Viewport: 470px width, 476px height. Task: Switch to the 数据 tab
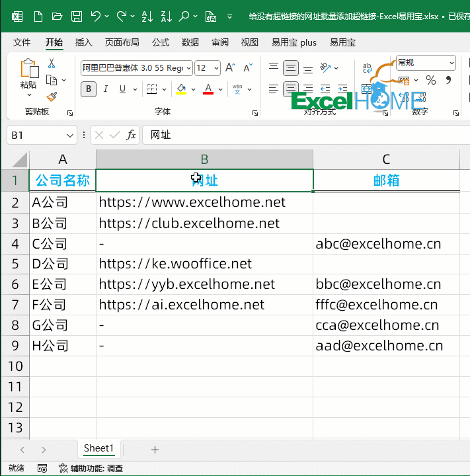point(190,42)
